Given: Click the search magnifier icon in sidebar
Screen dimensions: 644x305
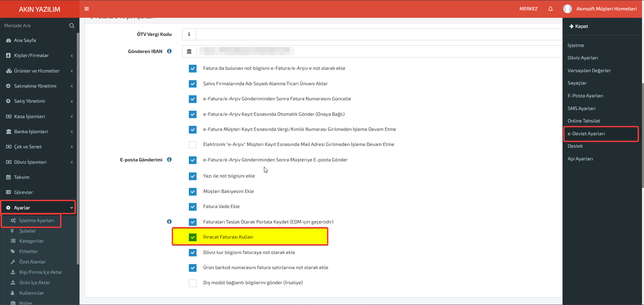Looking at the screenshot, I should (72, 26).
